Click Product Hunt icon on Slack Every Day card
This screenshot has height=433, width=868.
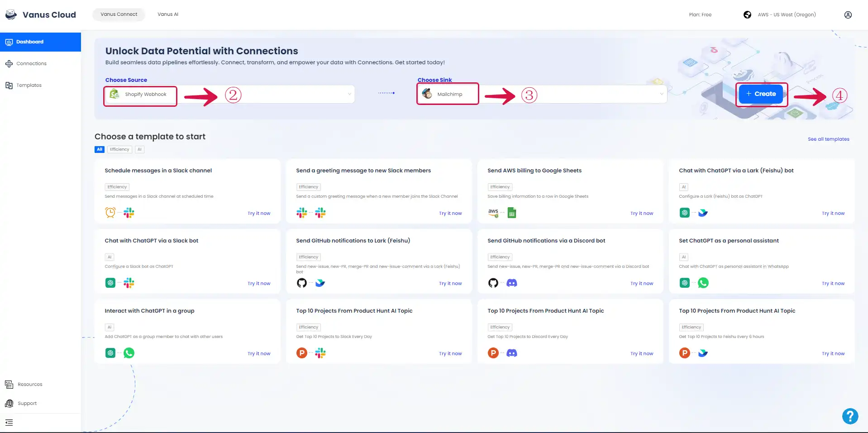[302, 353]
